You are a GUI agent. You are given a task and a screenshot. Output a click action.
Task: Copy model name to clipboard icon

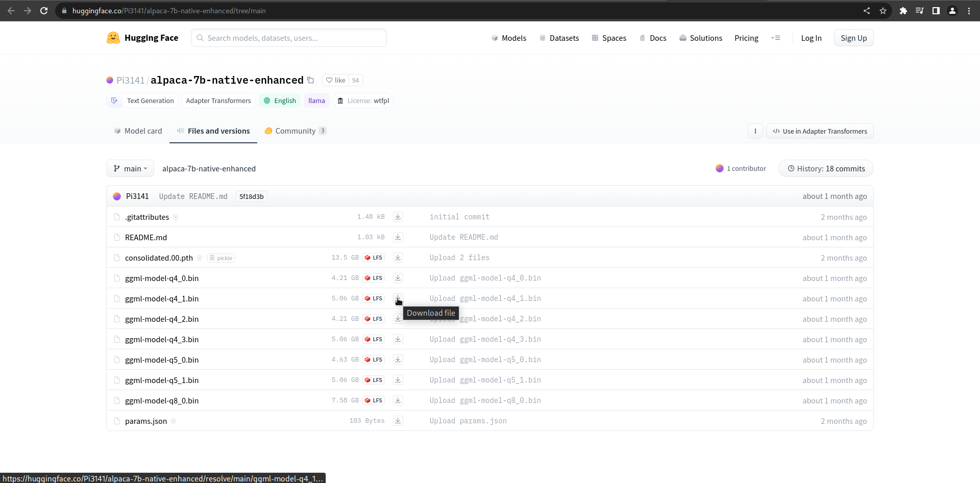pyautogui.click(x=310, y=80)
